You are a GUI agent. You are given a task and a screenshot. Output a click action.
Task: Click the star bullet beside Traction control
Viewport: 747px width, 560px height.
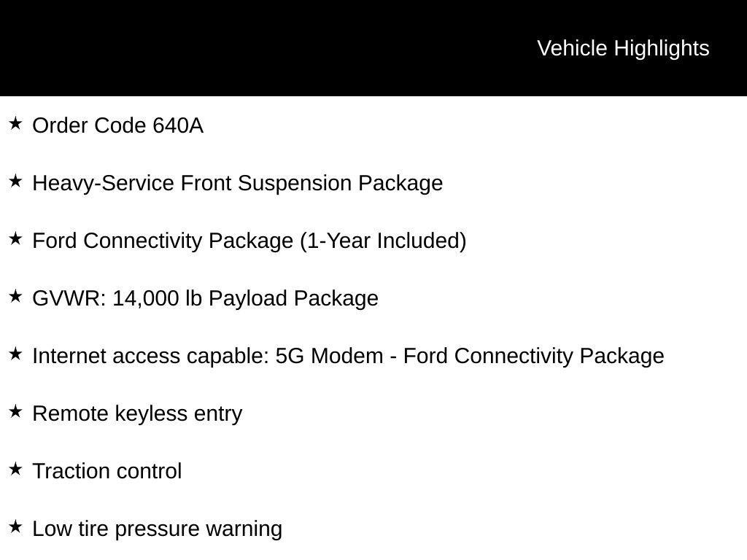pos(15,470)
